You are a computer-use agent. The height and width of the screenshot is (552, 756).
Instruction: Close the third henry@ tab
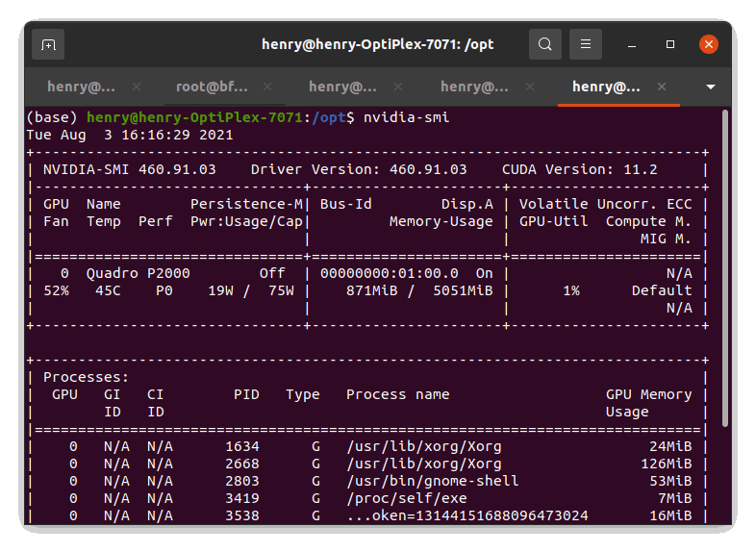(398, 87)
